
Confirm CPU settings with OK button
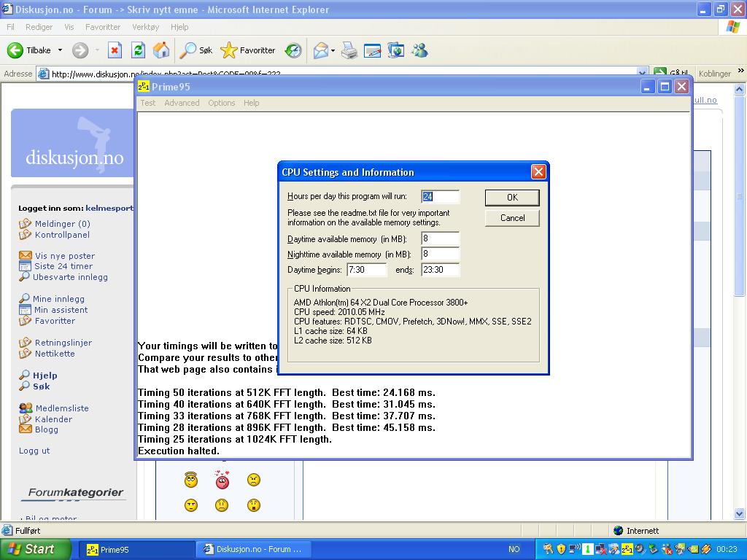pos(512,197)
